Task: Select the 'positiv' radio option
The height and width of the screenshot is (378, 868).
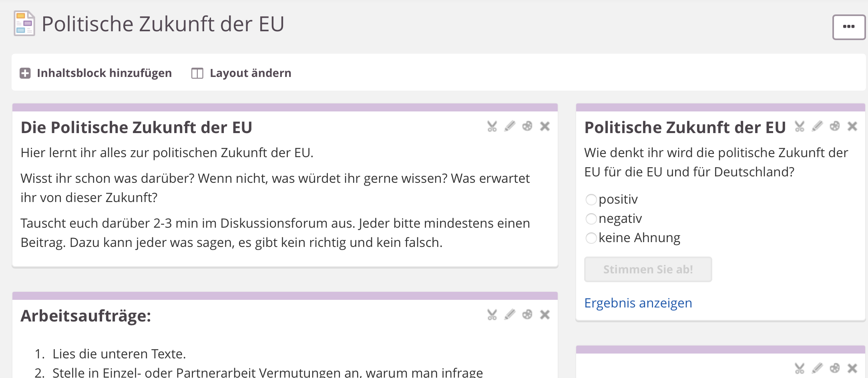Action: 591,200
